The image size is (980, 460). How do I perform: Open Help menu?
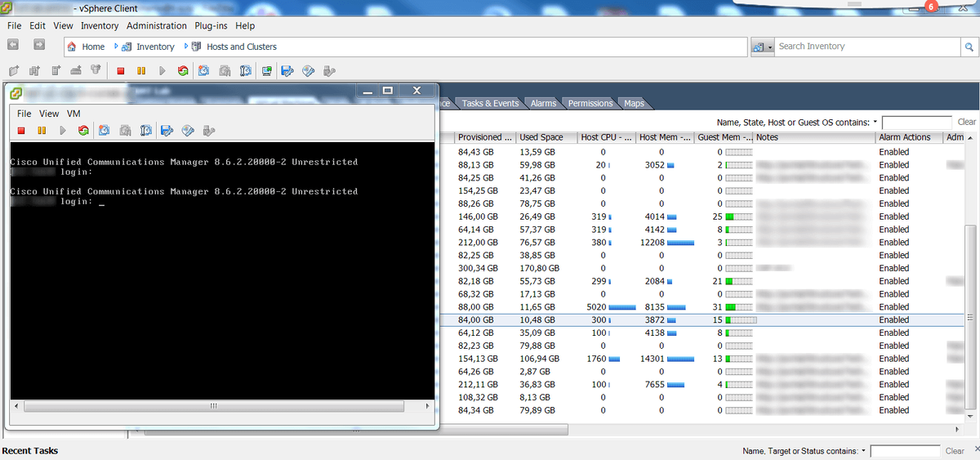(x=245, y=26)
